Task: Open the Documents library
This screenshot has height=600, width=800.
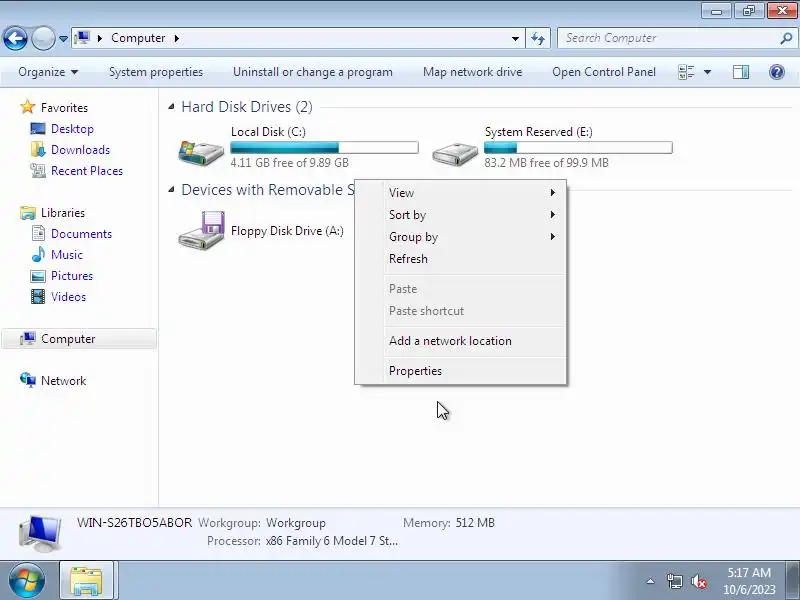Action: coord(81,234)
